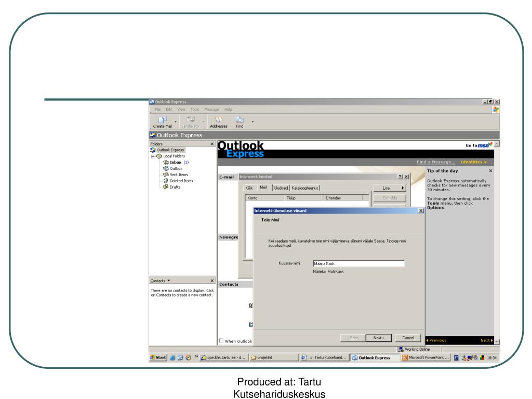Click the Find a Message link
The height and width of the screenshot is (399, 532).
436,162
